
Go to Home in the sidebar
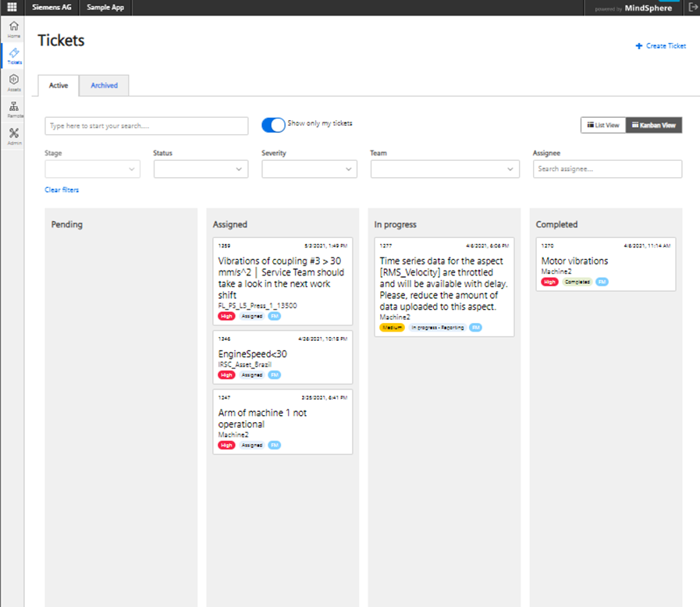(13, 30)
